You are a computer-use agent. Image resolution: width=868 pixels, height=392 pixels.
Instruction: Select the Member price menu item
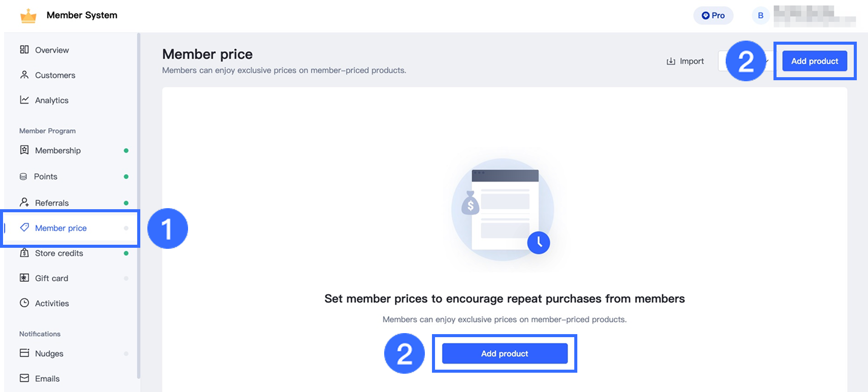pyautogui.click(x=61, y=228)
